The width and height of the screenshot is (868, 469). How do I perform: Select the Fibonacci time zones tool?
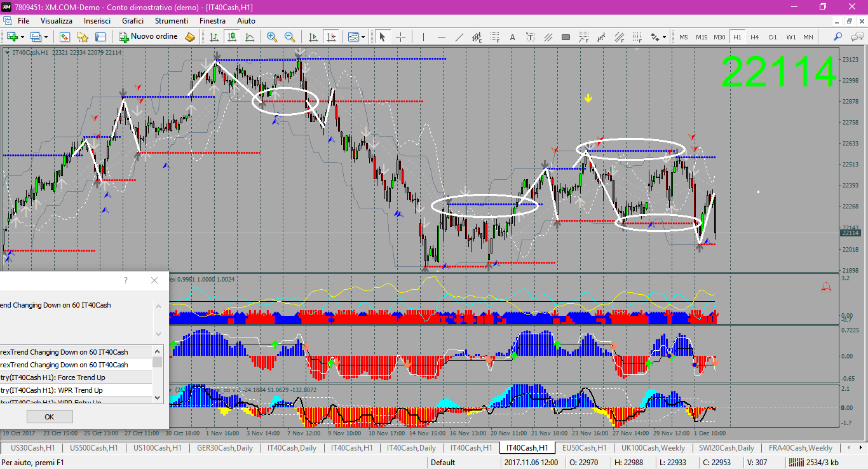coord(637,37)
